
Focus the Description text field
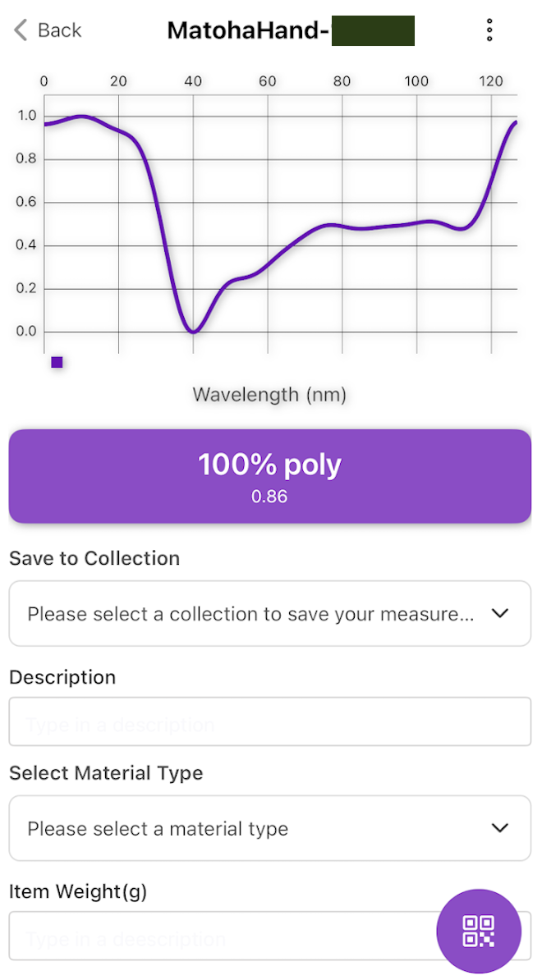[x=269, y=722]
